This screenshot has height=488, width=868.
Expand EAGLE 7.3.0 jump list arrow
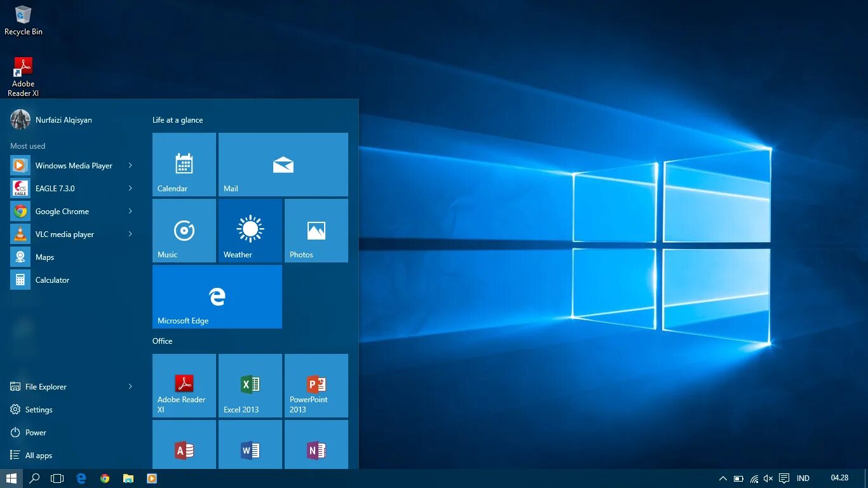pos(130,188)
